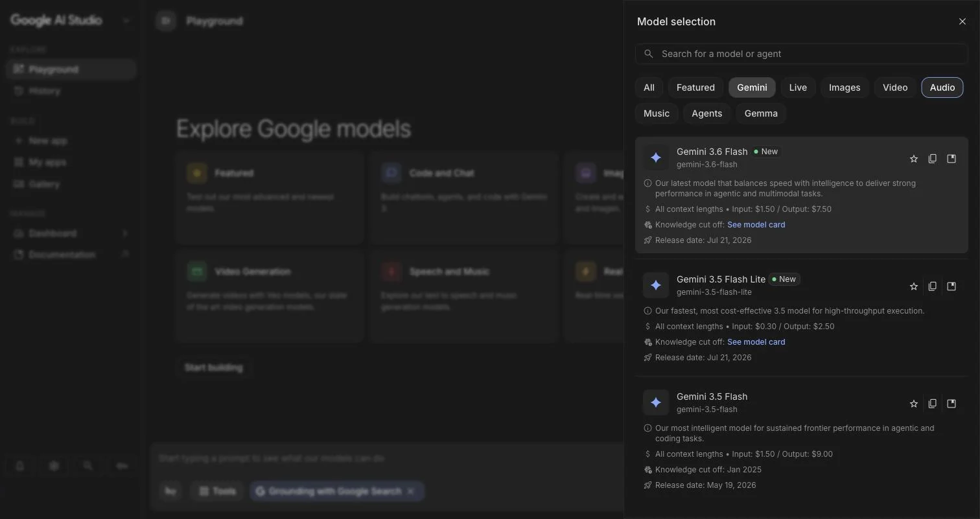Click the 'Gemini 3.5 Flash Lite' model title
Viewport: 980px width, 519px height.
pyautogui.click(x=721, y=279)
